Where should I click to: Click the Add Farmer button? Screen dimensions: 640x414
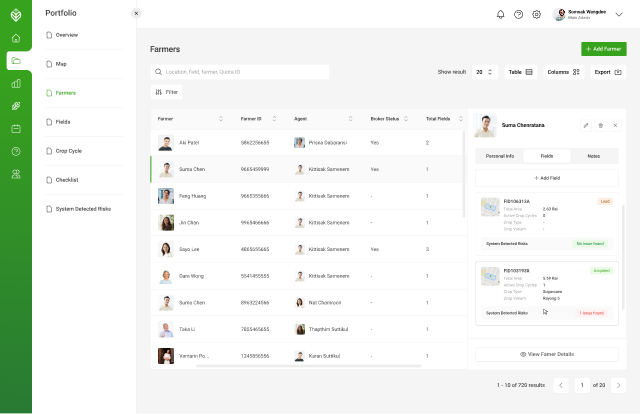point(604,49)
